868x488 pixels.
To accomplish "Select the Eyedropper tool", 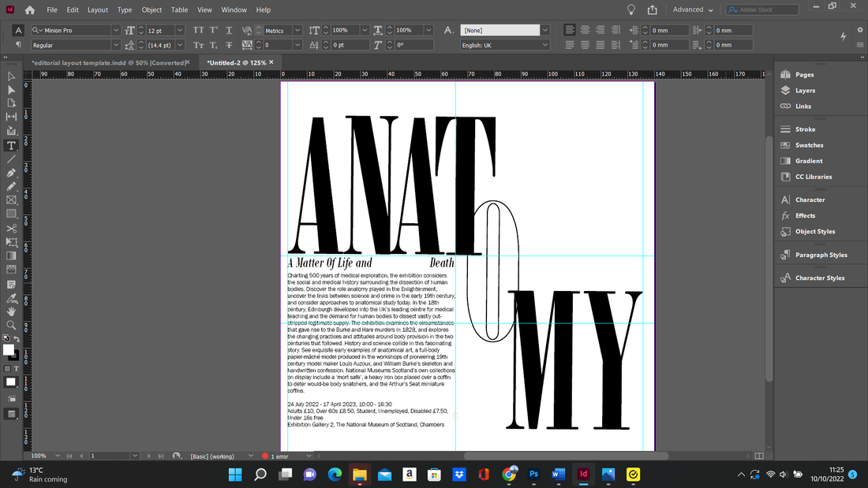I will (11, 298).
